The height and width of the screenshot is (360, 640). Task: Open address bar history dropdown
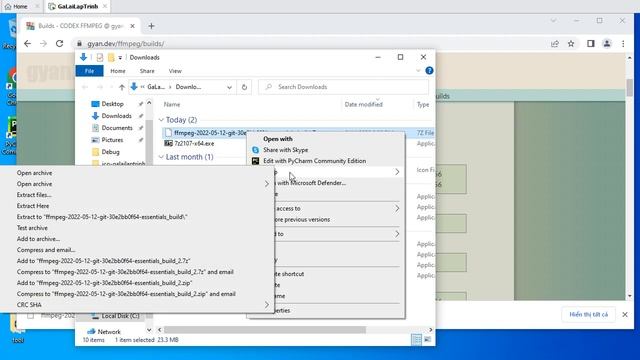click(229, 87)
